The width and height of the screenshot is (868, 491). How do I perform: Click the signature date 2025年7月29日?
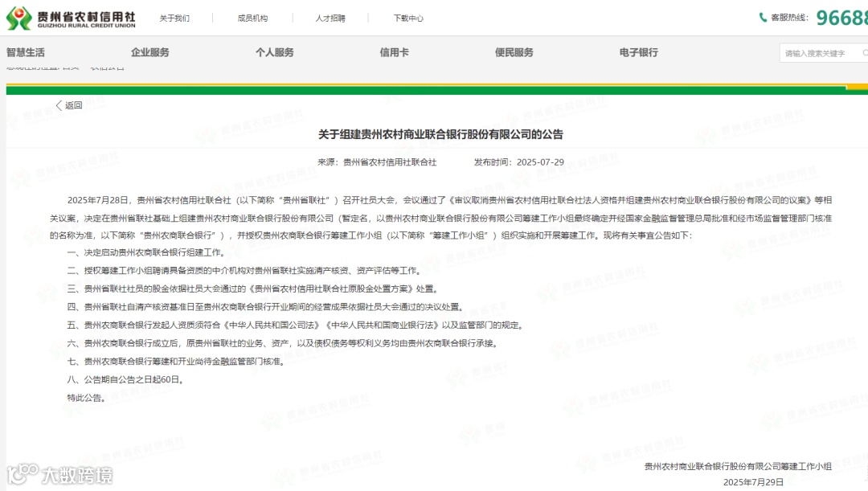click(x=753, y=482)
